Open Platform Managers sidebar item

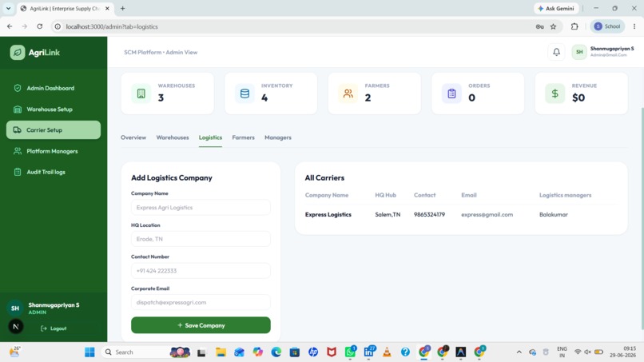pos(54,151)
